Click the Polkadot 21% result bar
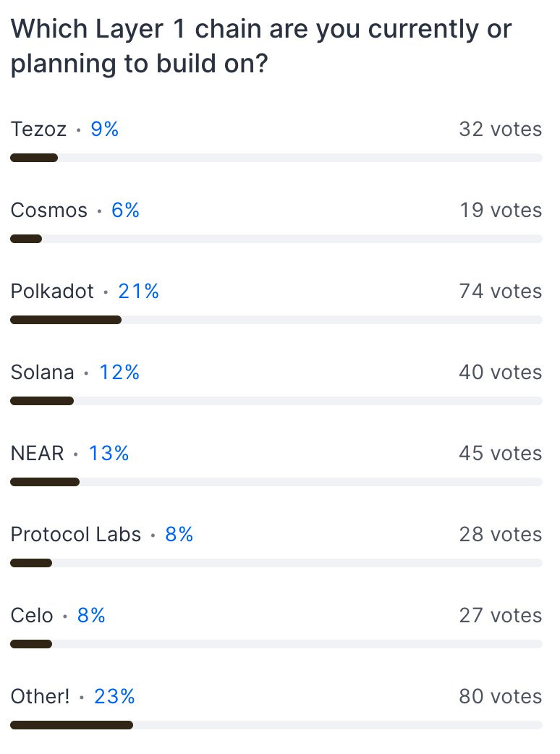The height and width of the screenshot is (754, 560). (x=276, y=320)
